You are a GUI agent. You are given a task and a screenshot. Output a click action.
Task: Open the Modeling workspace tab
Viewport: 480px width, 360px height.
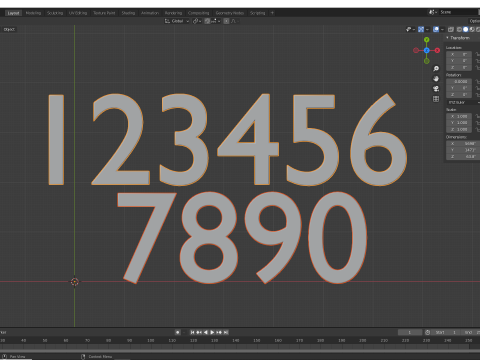[x=33, y=13]
